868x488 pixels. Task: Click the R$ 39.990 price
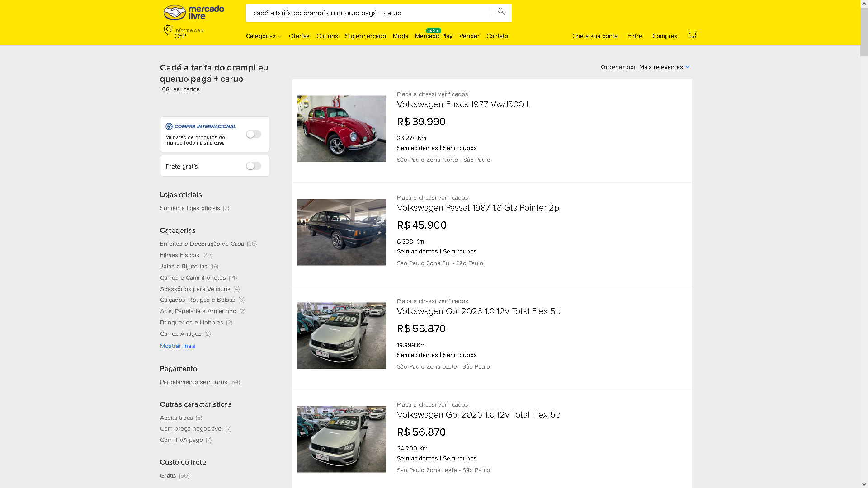tap(421, 122)
